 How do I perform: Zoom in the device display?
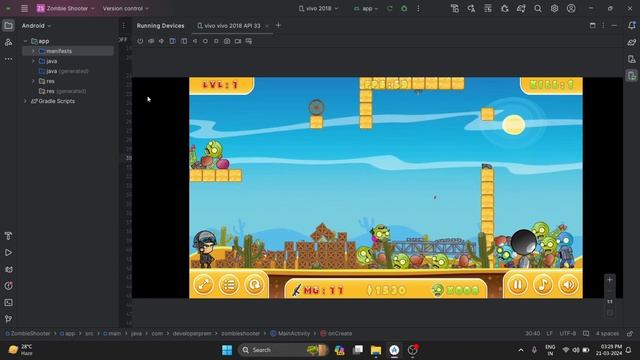[610, 280]
